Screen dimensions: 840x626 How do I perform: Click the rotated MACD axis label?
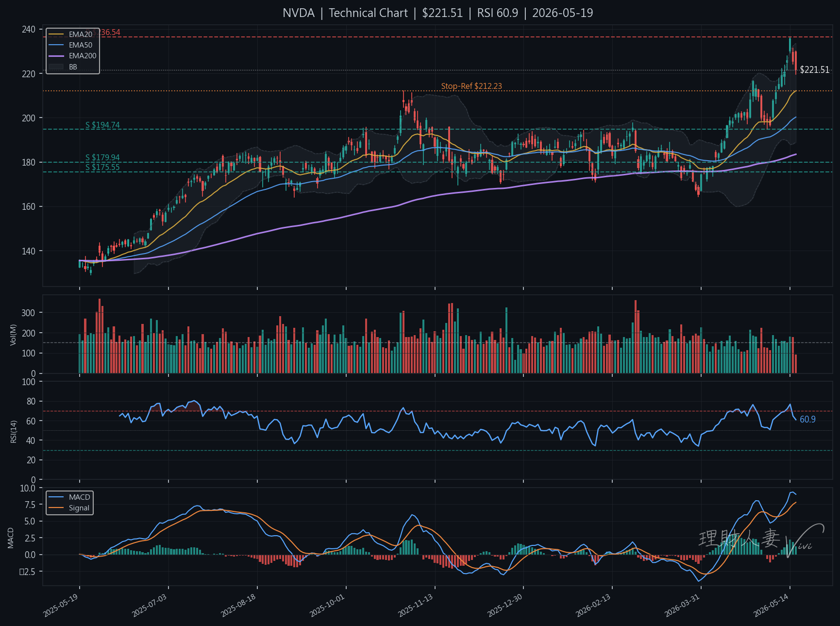pyautogui.click(x=11, y=538)
